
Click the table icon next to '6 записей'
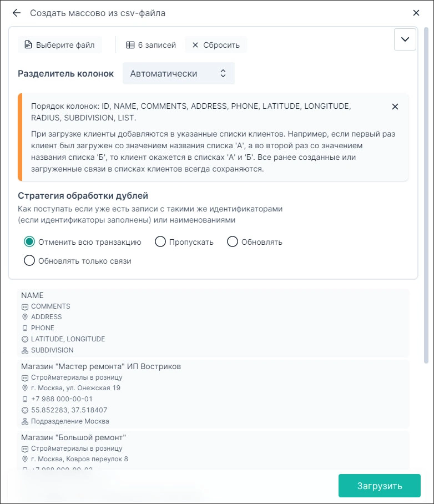tap(130, 44)
